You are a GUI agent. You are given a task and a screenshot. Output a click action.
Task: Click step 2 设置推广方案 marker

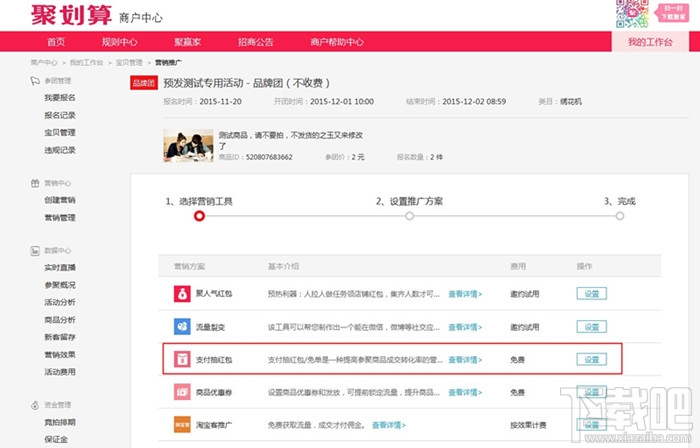coord(409,216)
